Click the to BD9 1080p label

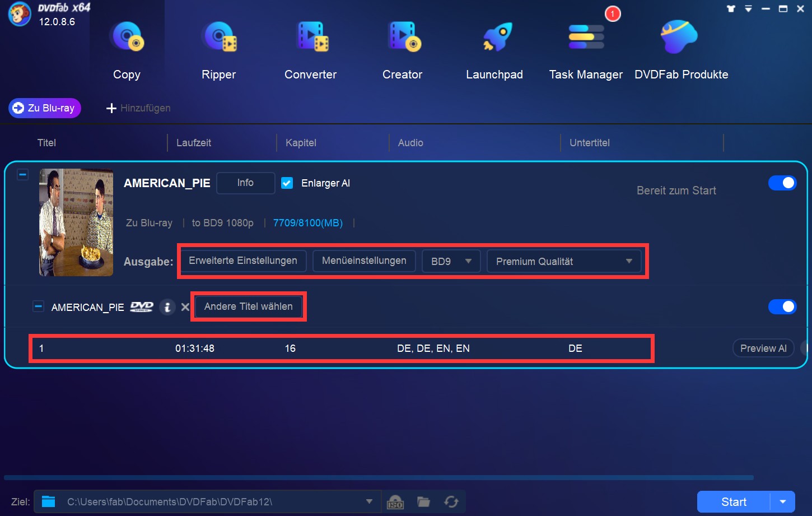(223, 223)
